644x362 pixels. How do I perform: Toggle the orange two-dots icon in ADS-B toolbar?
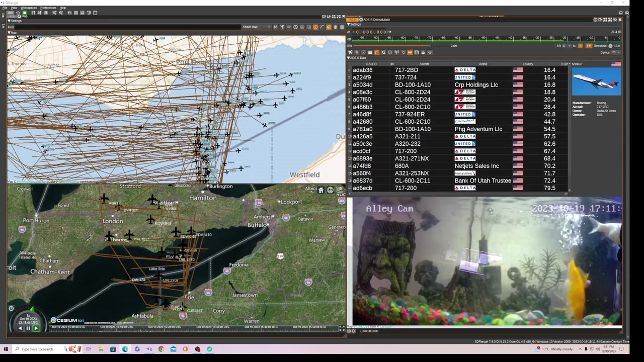[x=410, y=52]
